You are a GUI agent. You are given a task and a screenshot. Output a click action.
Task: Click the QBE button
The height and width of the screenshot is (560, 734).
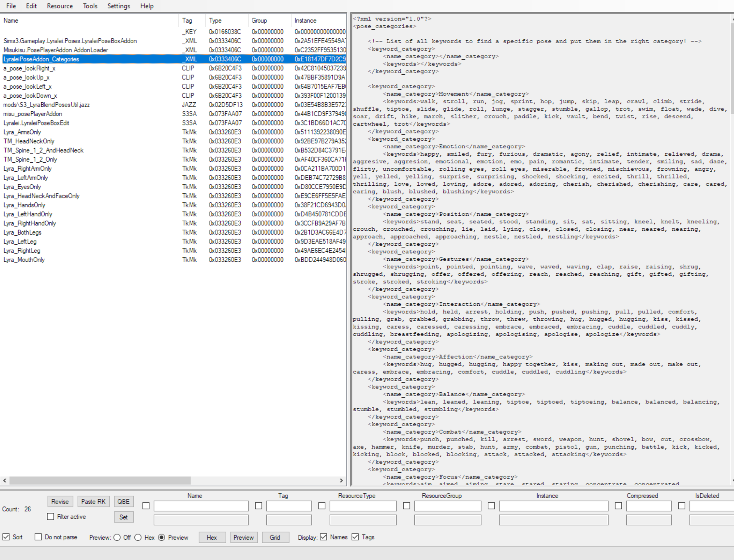(x=124, y=502)
